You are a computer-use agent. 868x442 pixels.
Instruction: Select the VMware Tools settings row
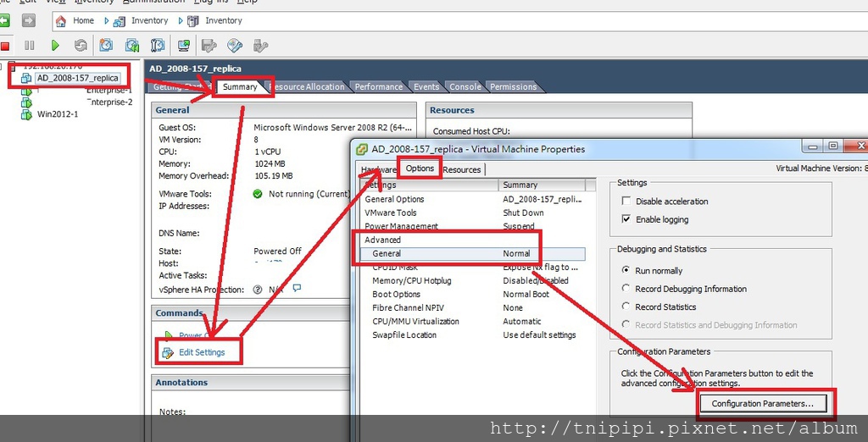click(x=471, y=213)
